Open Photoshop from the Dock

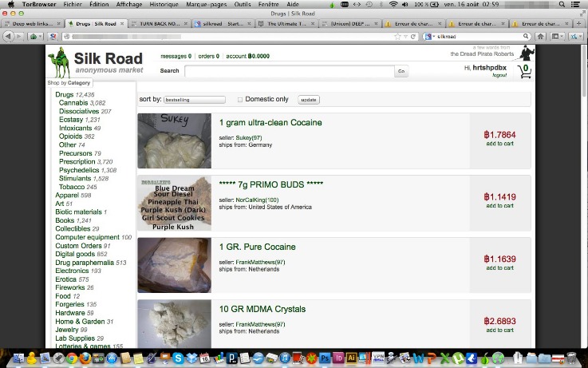click(325, 358)
